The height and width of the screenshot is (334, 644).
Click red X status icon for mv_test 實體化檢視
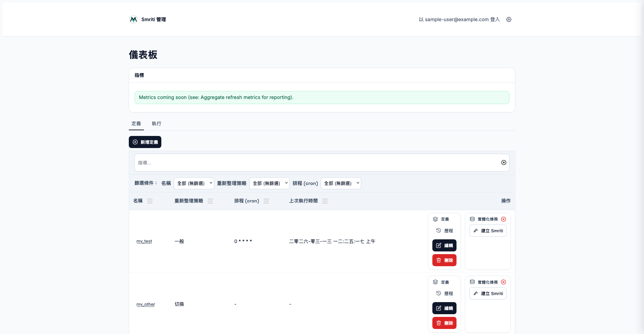point(503,219)
